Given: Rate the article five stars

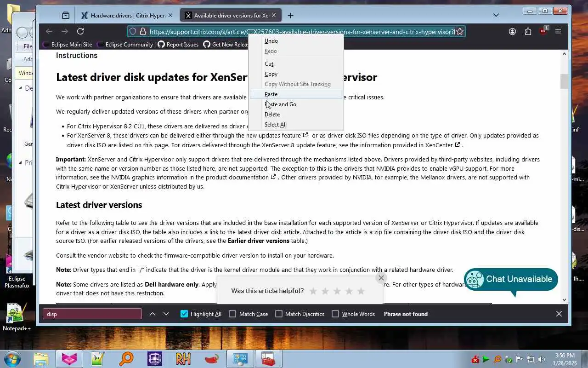Looking at the screenshot, I should 361,291.
